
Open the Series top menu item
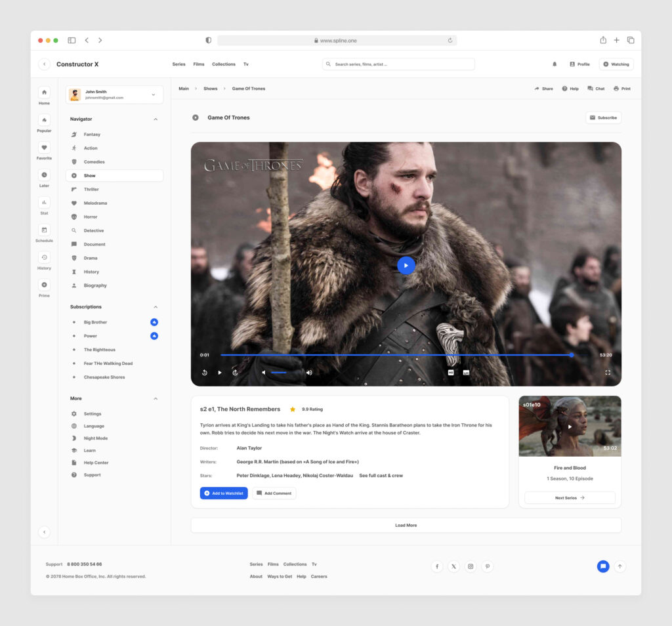[178, 64]
